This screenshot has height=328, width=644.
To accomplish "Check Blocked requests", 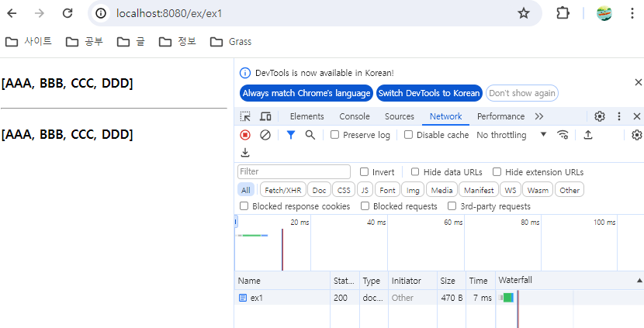I will pyautogui.click(x=365, y=205).
